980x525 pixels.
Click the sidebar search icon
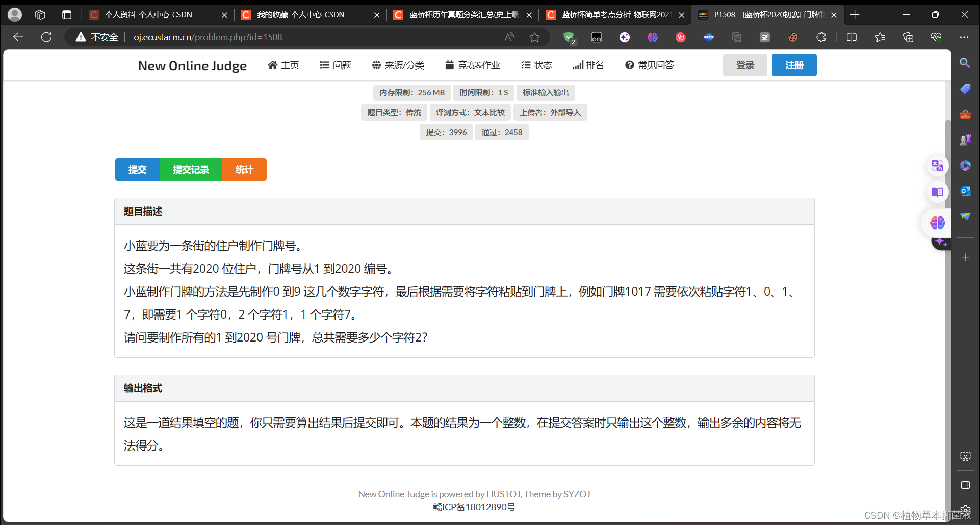point(965,63)
